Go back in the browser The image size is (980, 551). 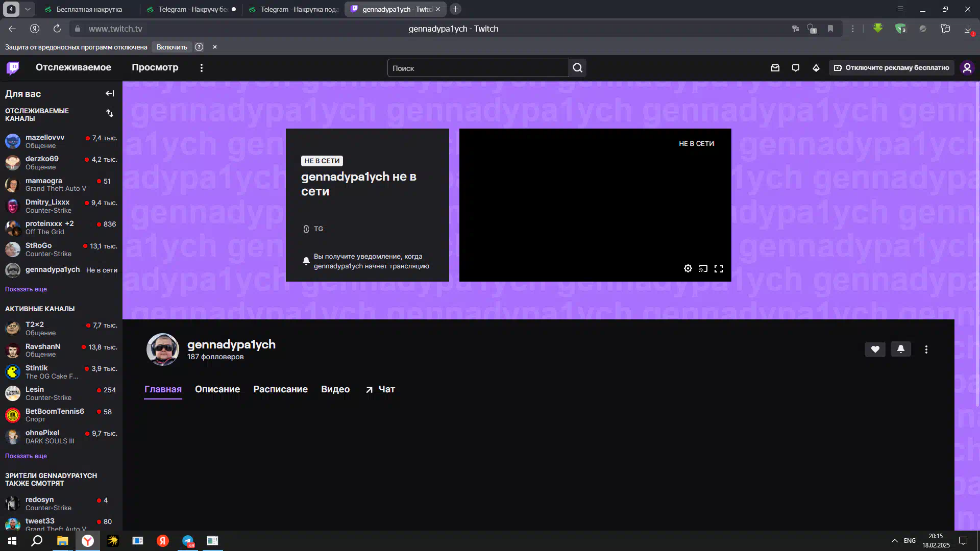tap(12, 29)
